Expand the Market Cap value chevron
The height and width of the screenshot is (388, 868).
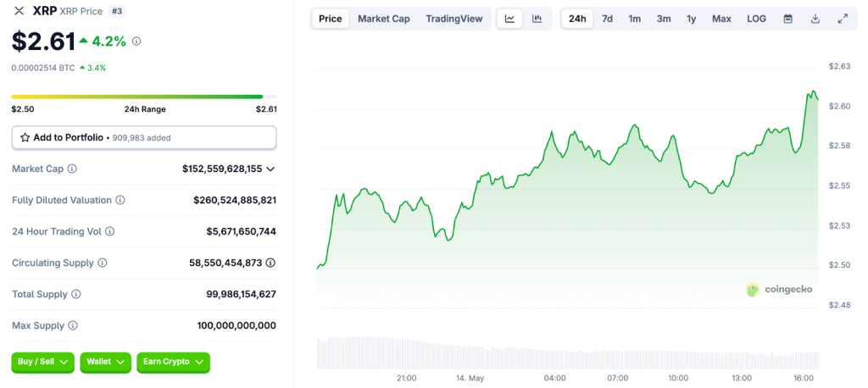(x=270, y=169)
